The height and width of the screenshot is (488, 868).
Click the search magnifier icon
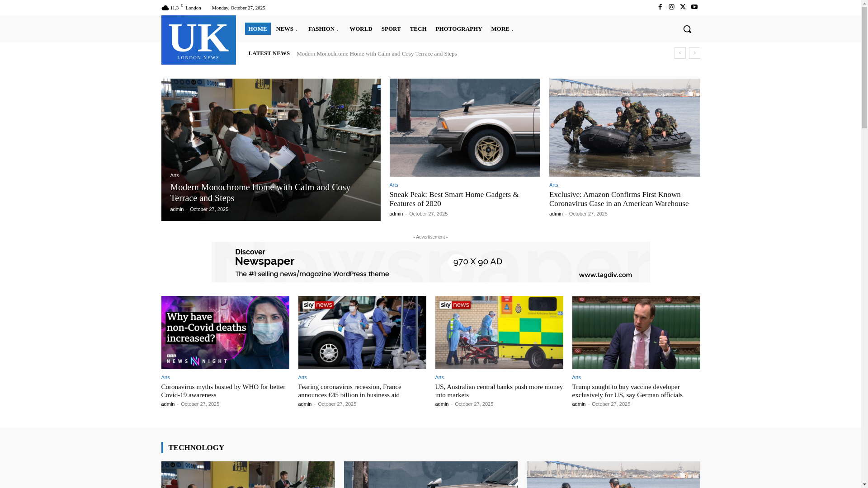[x=687, y=29]
